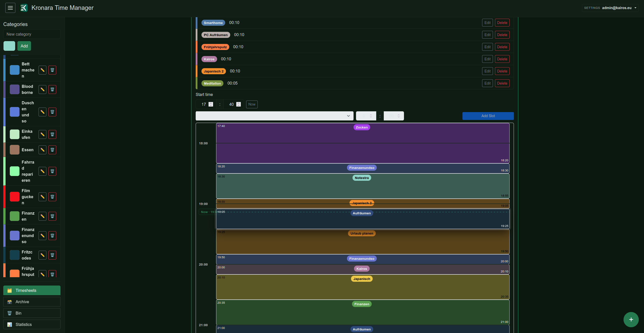The height and width of the screenshot is (333, 644).
Task: Delete the Fritzcodes category
Action: click(x=52, y=255)
